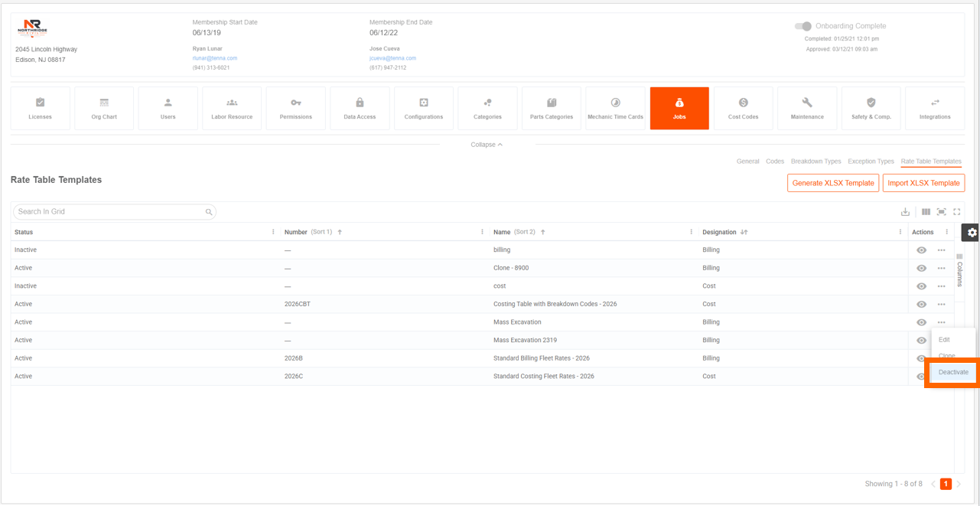The image size is (980, 506).
Task: Click the fullscreen grid icon
Action: [x=956, y=212]
